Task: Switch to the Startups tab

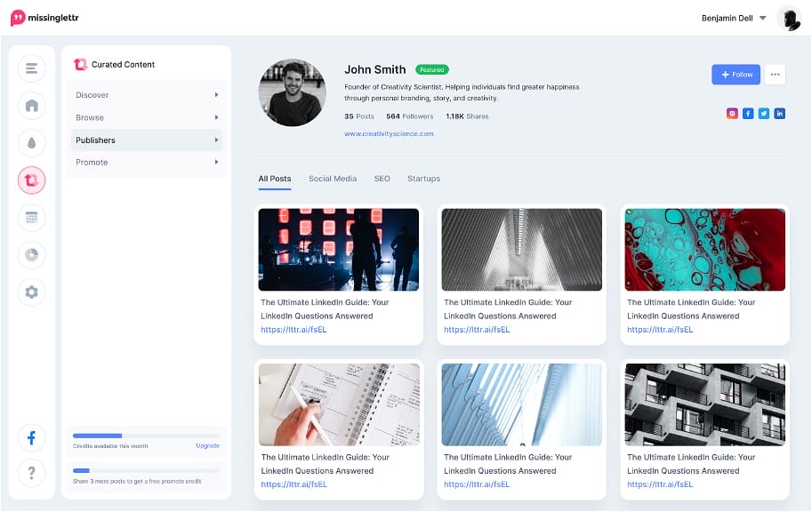Action: point(423,179)
